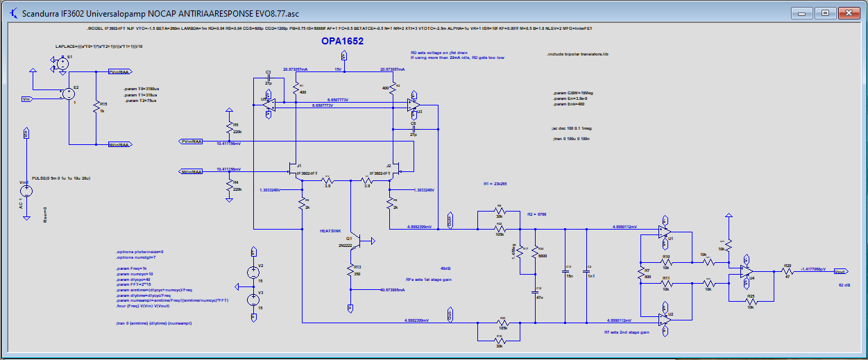Select controlled source E2

[x=68, y=94]
